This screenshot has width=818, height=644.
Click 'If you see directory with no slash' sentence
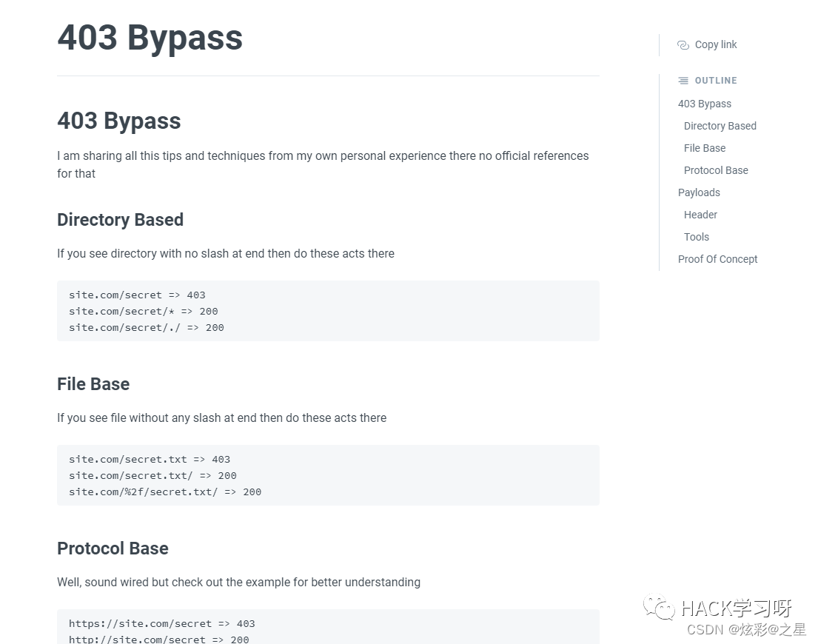click(226, 253)
